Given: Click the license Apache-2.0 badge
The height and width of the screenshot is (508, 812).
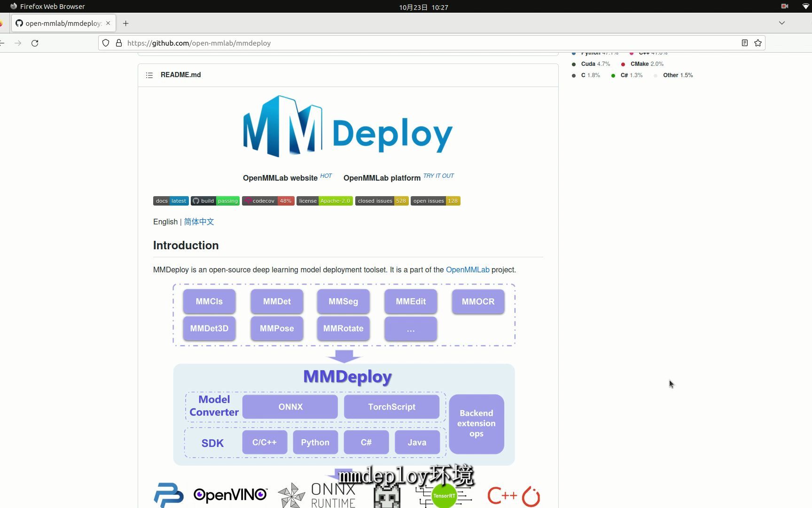Looking at the screenshot, I should tap(324, 201).
